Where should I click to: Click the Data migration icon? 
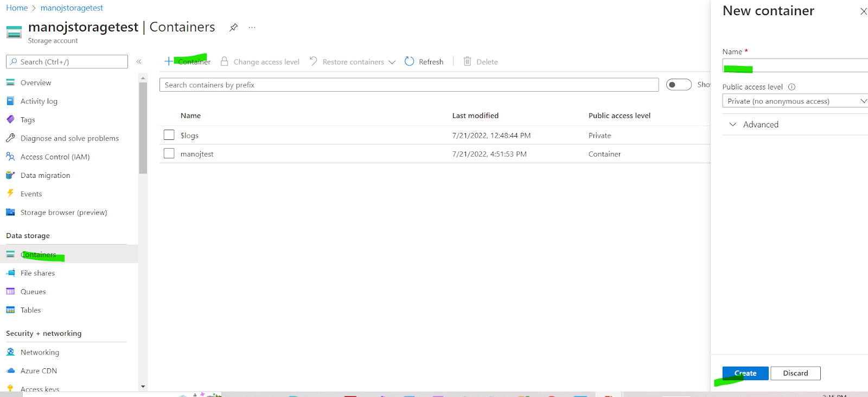coord(10,175)
